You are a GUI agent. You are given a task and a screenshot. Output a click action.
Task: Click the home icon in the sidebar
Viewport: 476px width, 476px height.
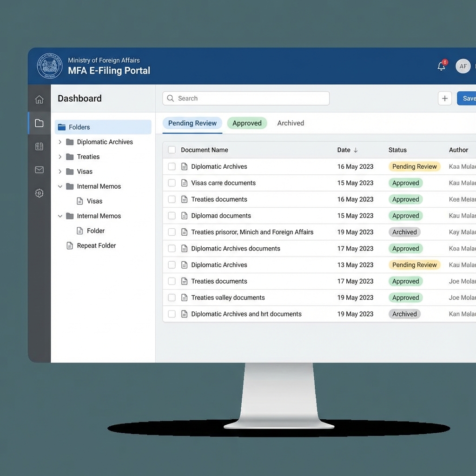pyautogui.click(x=40, y=99)
